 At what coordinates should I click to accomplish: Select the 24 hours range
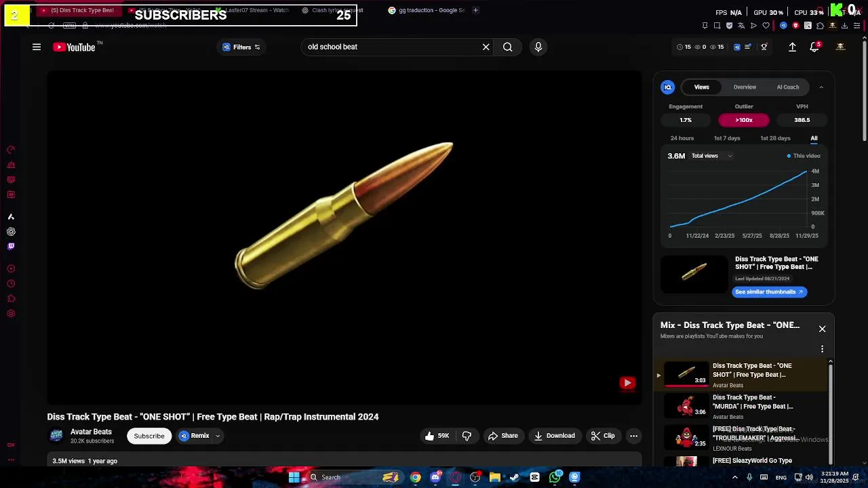tap(682, 138)
